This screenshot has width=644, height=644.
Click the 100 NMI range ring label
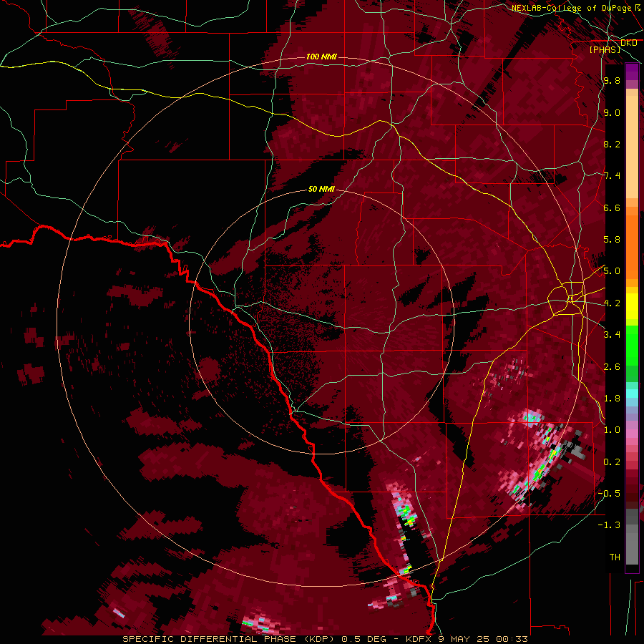coord(321,57)
